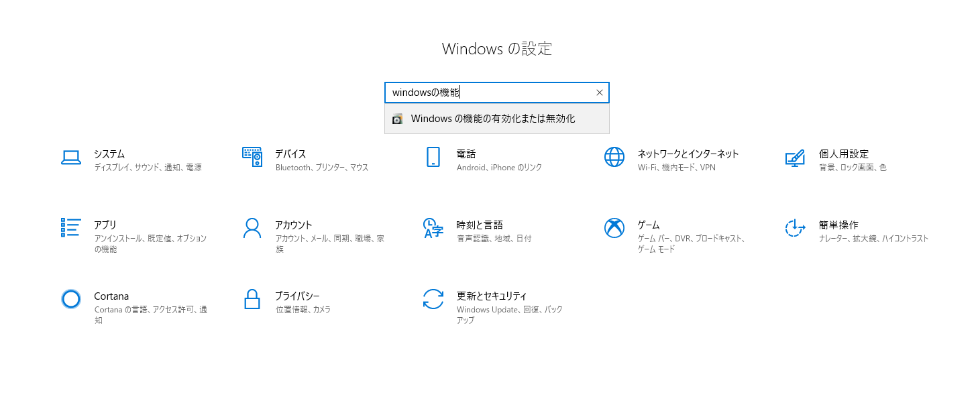The height and width of the screenshot is (409, 980).
Task: Open the 更新とセキュリティ category title
Action: coord(492,296)
